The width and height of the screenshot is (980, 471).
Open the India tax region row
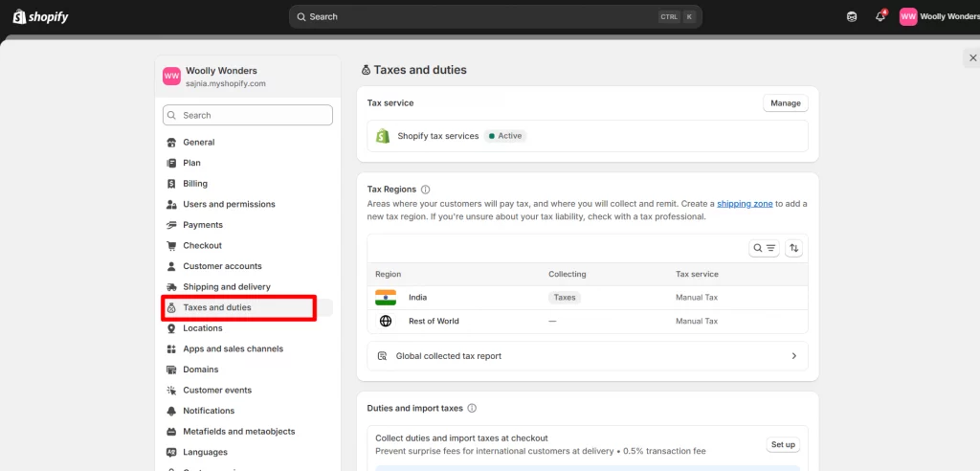click(x=588, y=298)
